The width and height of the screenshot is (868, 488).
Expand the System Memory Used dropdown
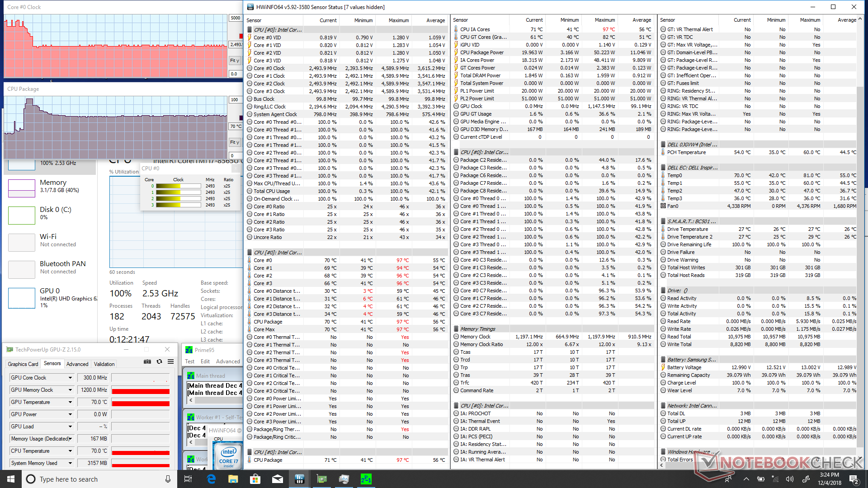(x=70, y=463)
